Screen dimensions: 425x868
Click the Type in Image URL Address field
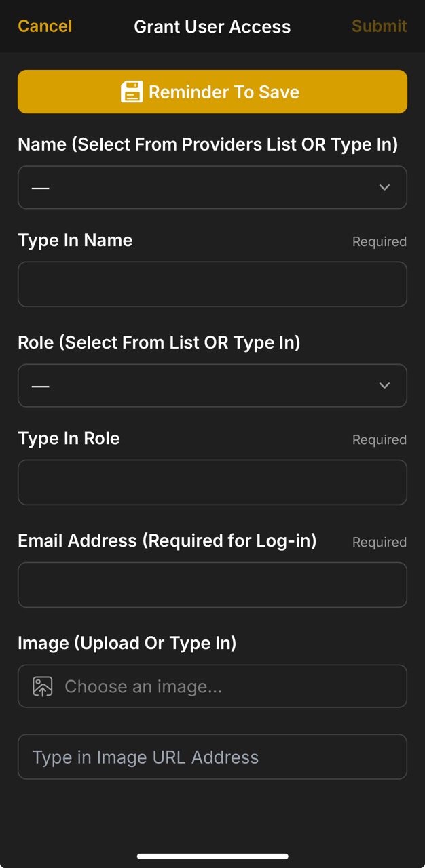pyautogui.click(x=212, y=757)
